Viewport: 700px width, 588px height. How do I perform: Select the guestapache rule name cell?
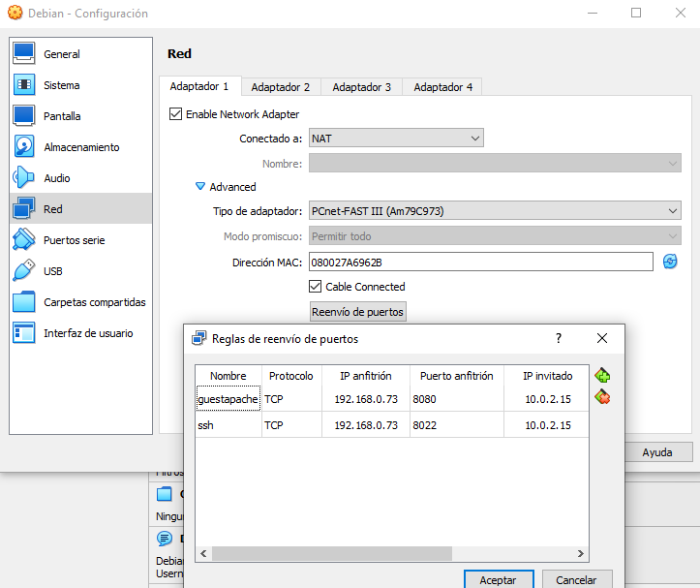(x=228, y=398)
